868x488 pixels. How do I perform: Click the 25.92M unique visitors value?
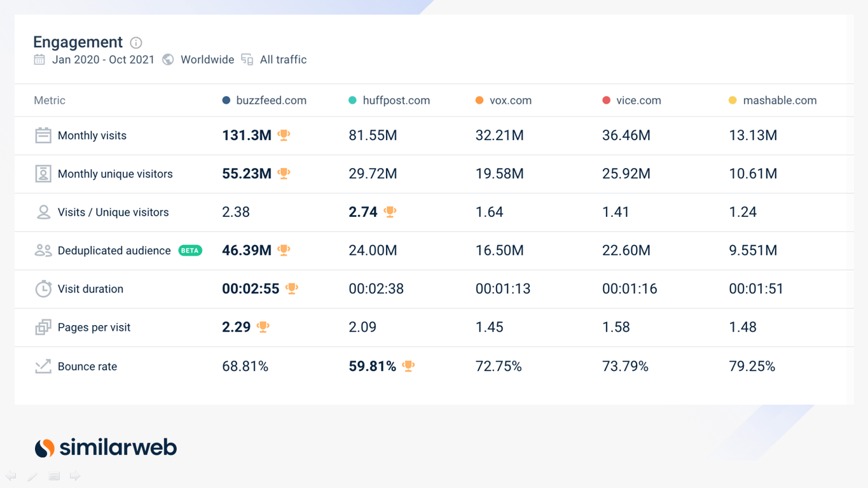pyautogui.click(x=626, y=174)
